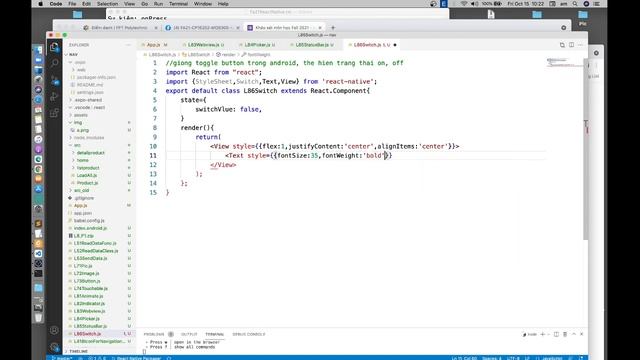
Task: Open the Selection menu
Action: pyautogui.click(x=107, y=4)
